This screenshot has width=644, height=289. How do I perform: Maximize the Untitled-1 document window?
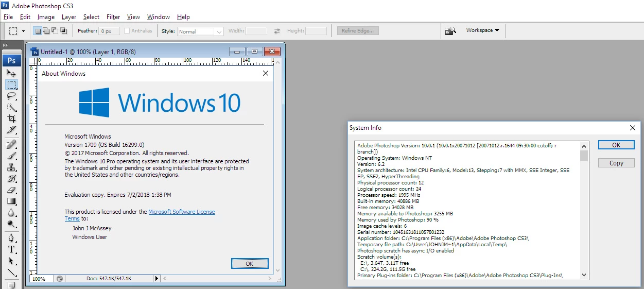[x=254, y=51]
